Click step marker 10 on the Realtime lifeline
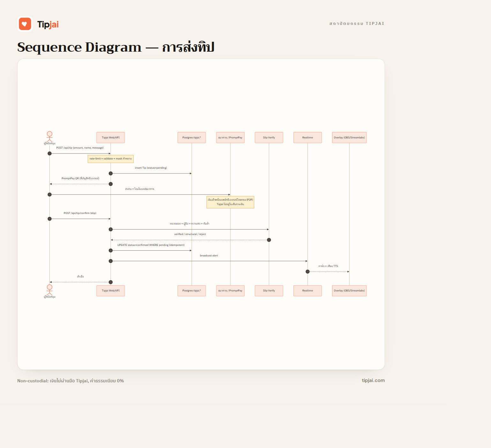The image size is (491, 448). click(308, 272)
